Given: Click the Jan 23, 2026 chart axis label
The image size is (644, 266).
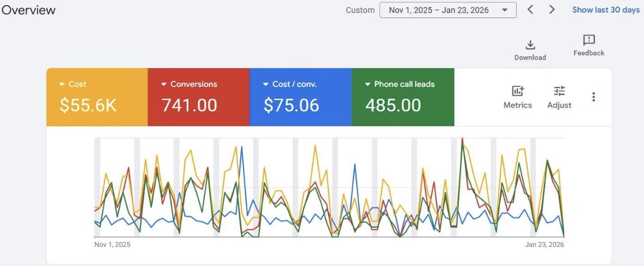Looking at the screenshot, I should pyautogui.click(x=545, y=245).
